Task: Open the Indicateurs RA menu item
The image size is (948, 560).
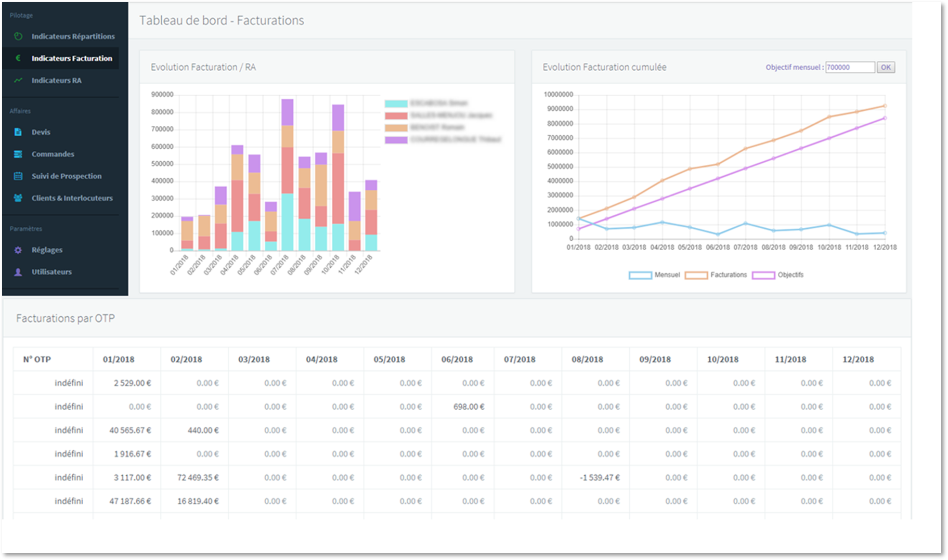Action: point(56,80)
